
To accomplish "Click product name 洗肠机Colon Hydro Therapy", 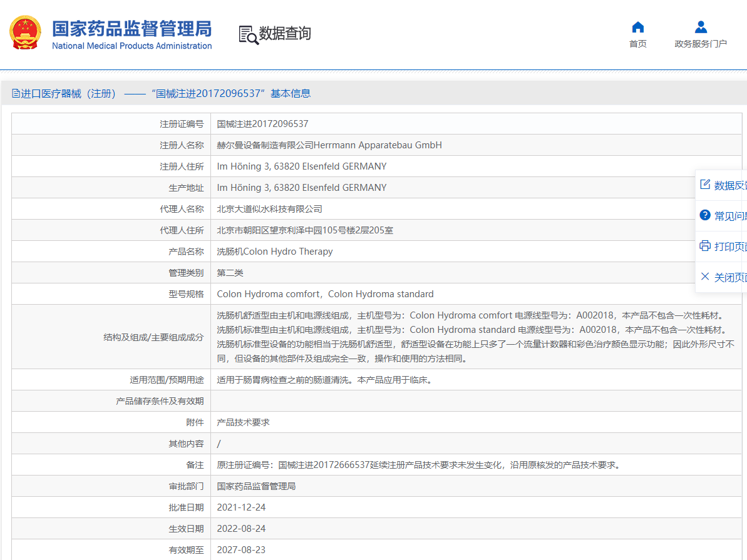I will pos(275,252).
